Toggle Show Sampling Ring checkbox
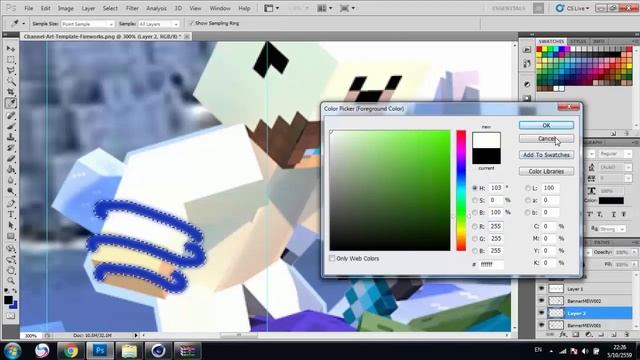640x360 pixels. point(191,23)
